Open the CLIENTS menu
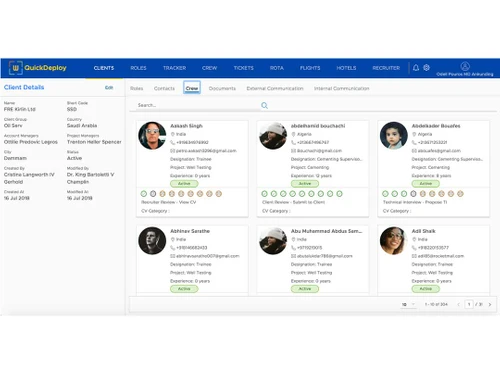Screen dimensions: 500x375 pyautogui.click(x=104, y=68)
